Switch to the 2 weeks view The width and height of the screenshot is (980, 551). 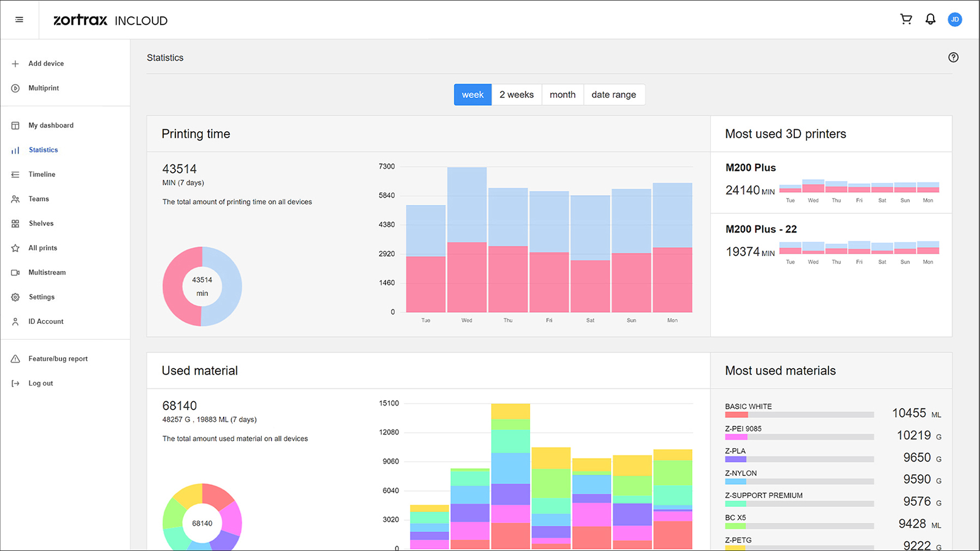[516, 95]
